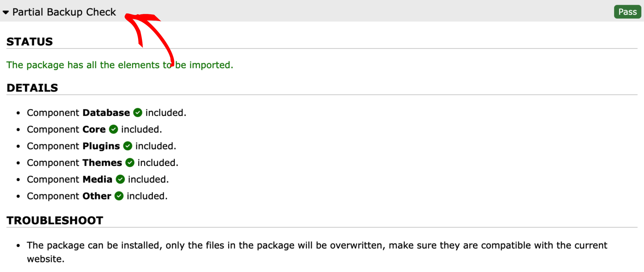Viewport: 644px width, 272px height.
Task: Click the troubleshoot note about overwritten files
Action: tap(317, 246)
